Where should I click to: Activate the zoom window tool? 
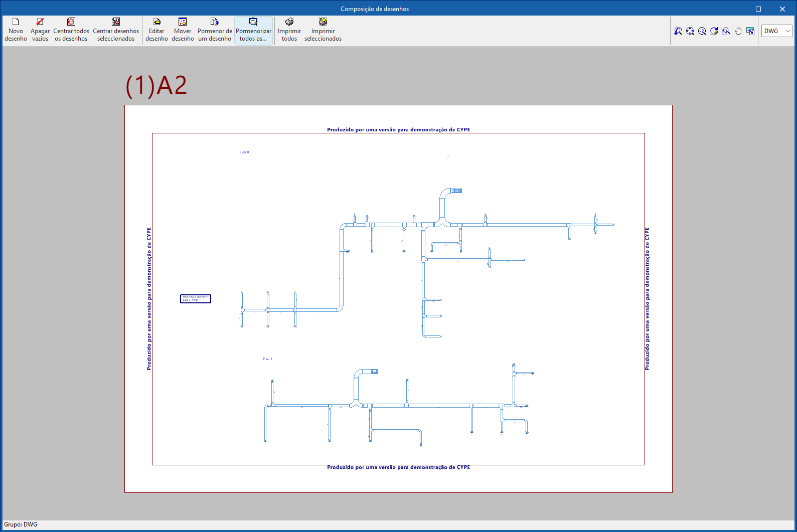726,31
